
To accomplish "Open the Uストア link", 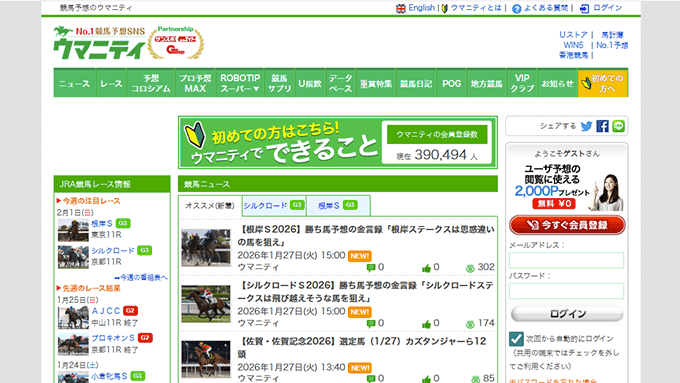I will 573,35.
